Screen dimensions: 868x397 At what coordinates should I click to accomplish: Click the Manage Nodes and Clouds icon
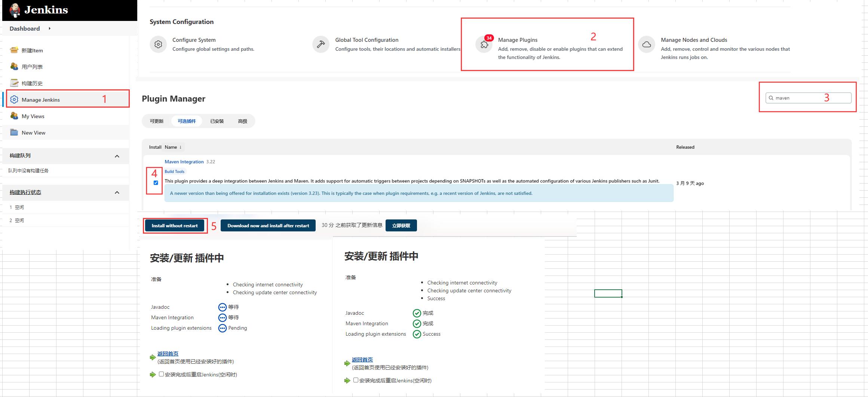pos(647,44)
